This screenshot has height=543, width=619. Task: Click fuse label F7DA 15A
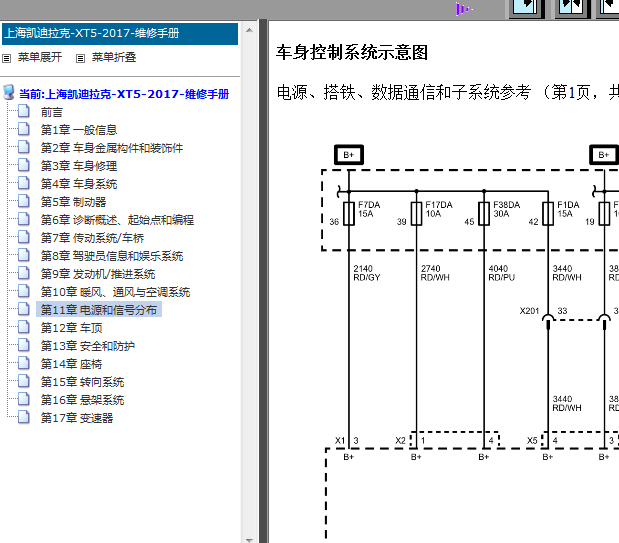click(x=369, y=209)
